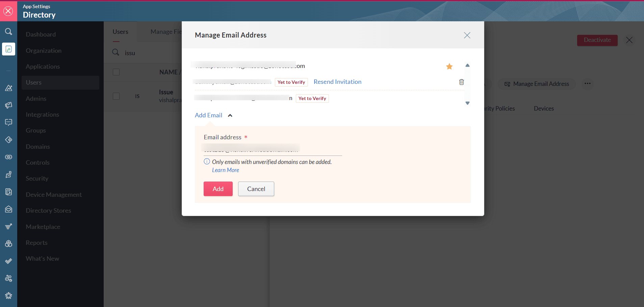The width and height of the screenshot is (644, 307).
Task: Open Groups in the sidebar menu
Action: coord(36,131)
